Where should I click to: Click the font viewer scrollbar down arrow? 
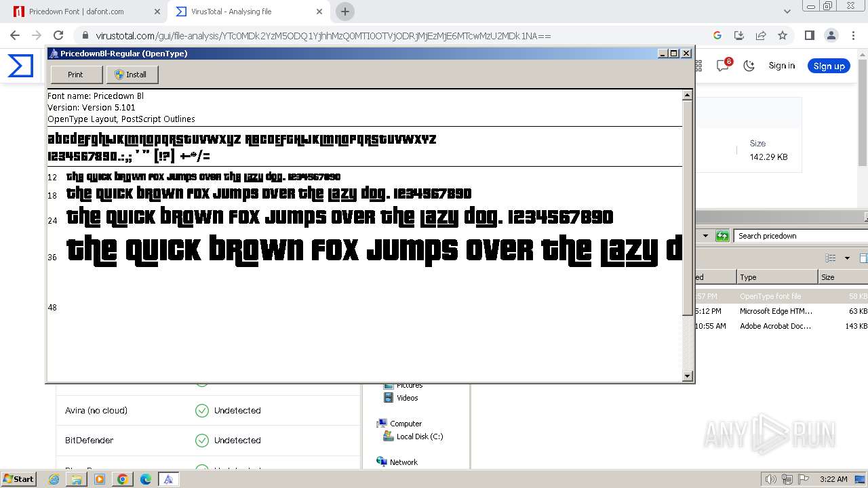point(687,376)
